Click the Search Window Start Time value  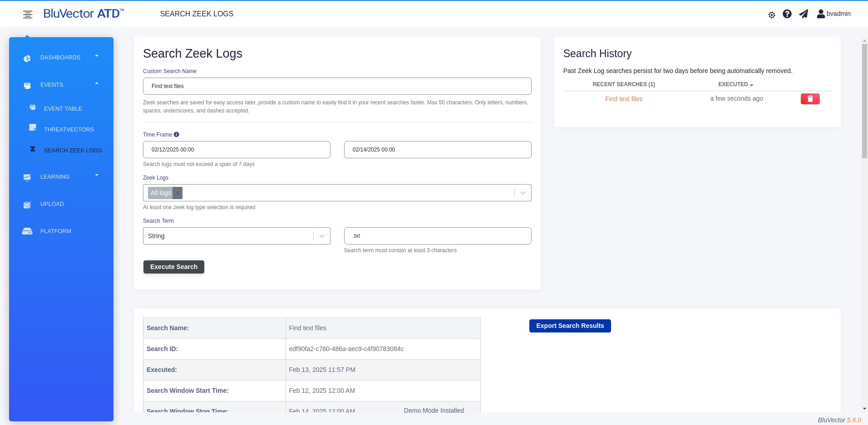tap(322, 391)
